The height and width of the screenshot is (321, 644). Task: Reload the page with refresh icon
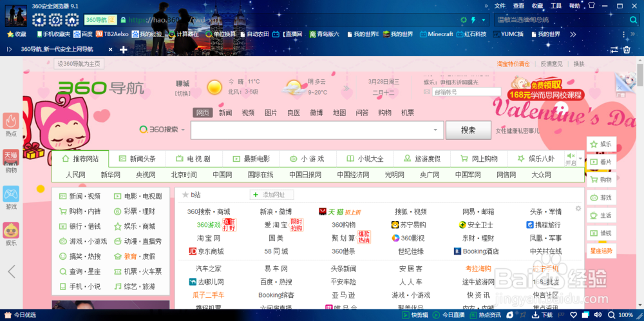(55, 20)
